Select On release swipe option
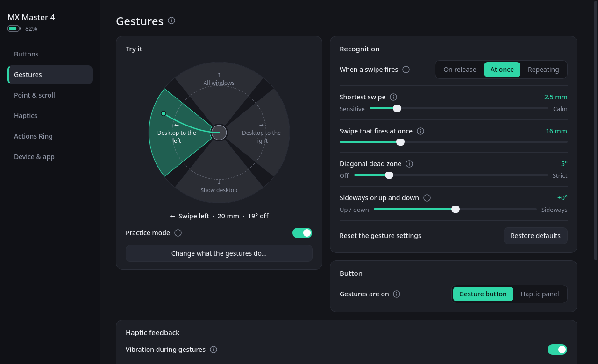Screen dimensions: 598x364 pos(460,70)
